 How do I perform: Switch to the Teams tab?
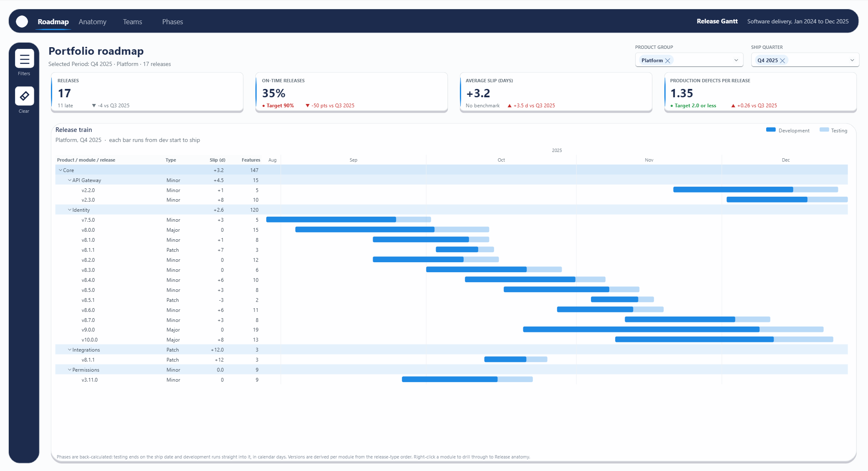coord(132,22)
